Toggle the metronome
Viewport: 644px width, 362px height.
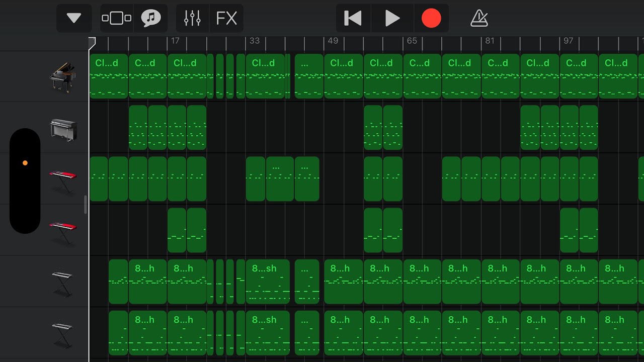[479, 19]
